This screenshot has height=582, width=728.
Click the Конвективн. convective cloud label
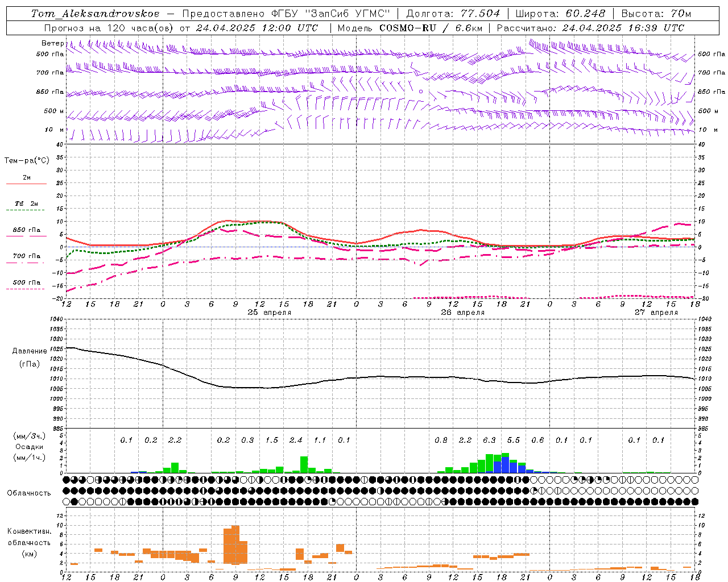29,531
